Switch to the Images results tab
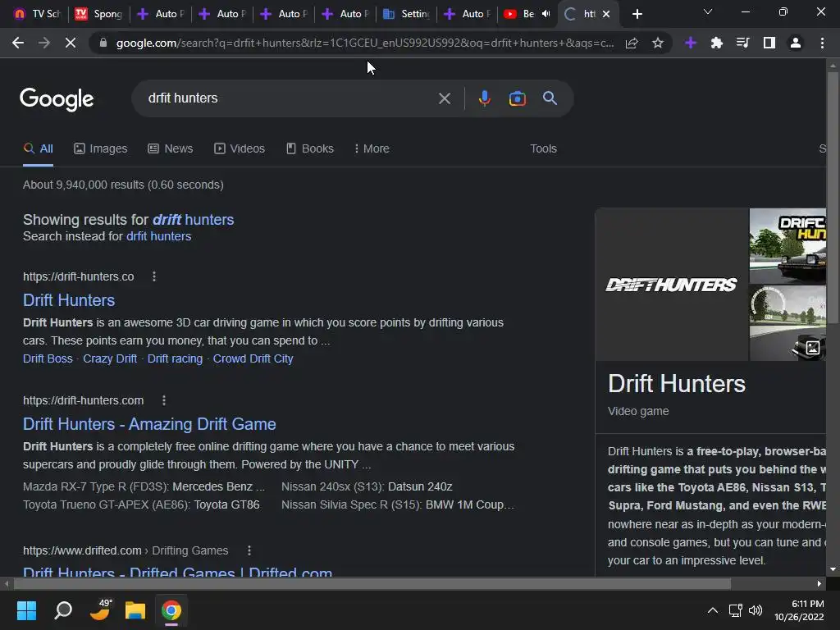The width and height of the screenshot is (840, 630). tap(101, 148)
